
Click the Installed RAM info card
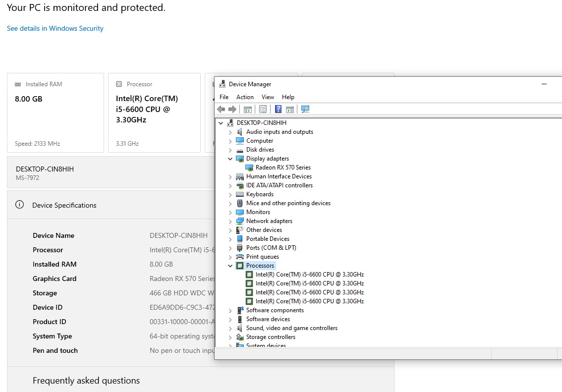pyautogui.click(x=56, y=113)
